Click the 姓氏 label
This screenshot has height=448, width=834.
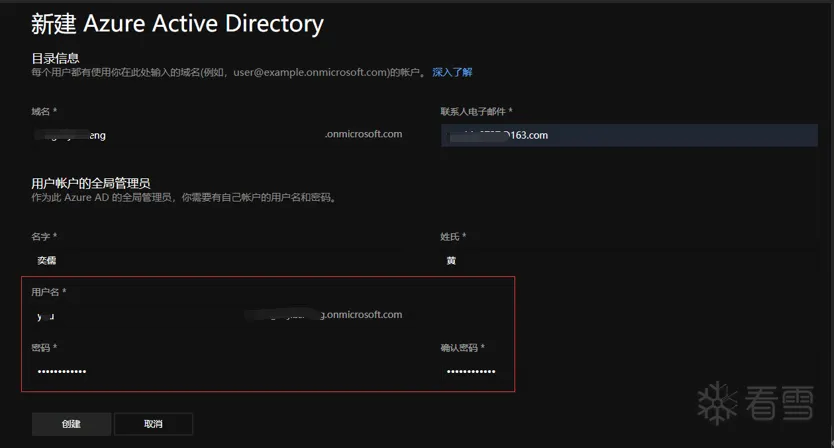click(x=453, y=236)
